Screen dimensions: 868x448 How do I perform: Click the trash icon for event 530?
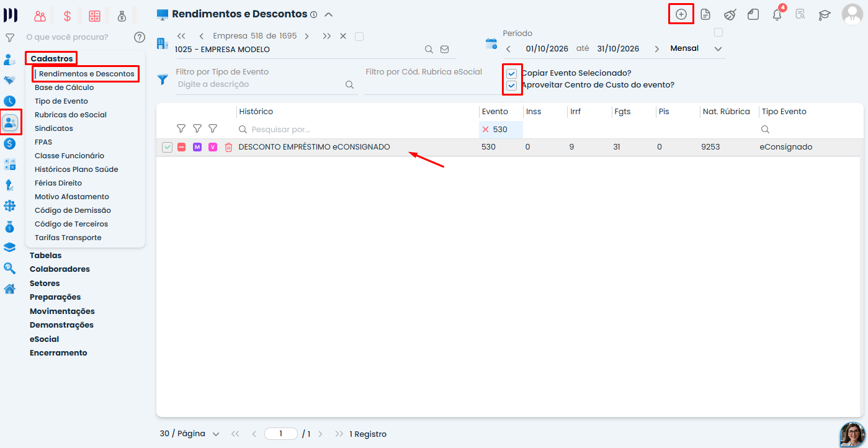pyautogui.click(x=228, y=147)
